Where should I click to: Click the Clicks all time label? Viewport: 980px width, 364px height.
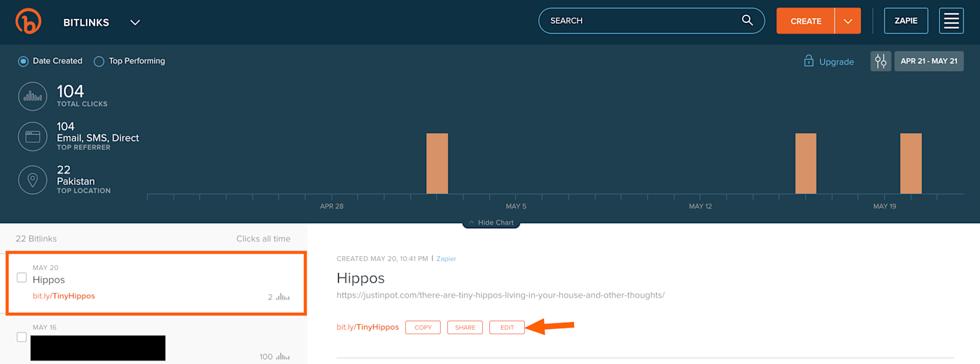[263, 239]
